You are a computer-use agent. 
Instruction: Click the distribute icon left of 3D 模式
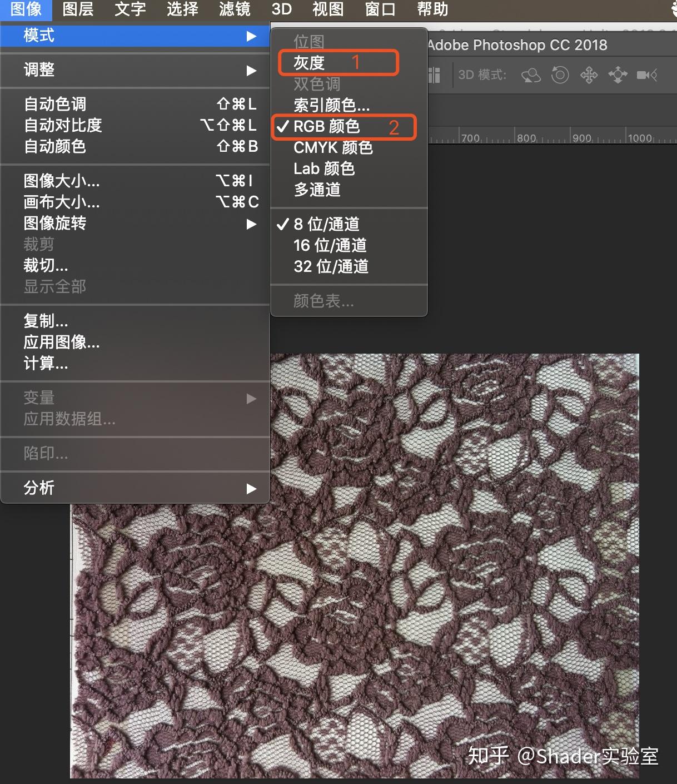point(434,75)
